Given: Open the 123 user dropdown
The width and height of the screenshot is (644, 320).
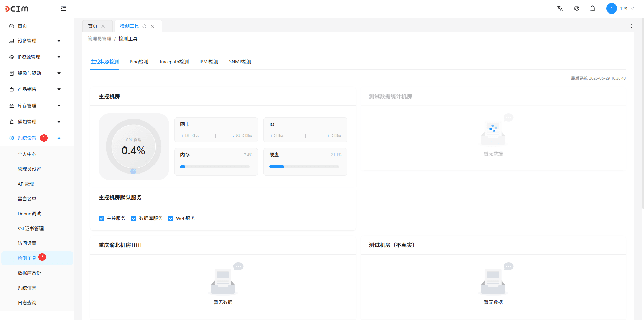Looking at the screenshot, I should coord(627,9).
